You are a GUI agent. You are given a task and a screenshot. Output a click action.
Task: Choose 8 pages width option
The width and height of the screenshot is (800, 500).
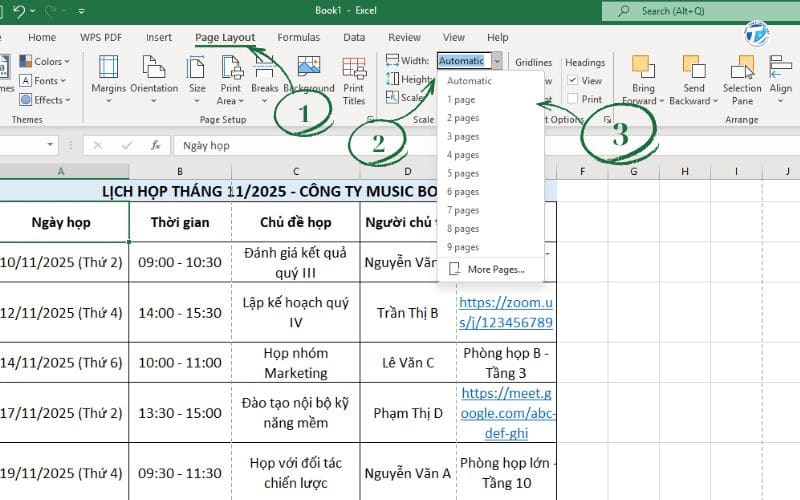[490, 229]
